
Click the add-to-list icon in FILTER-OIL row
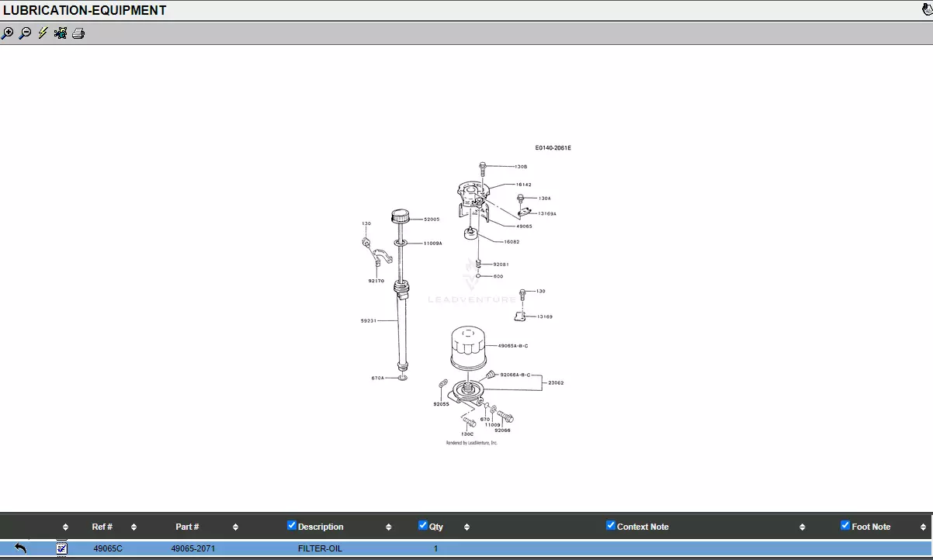[62, 548]
